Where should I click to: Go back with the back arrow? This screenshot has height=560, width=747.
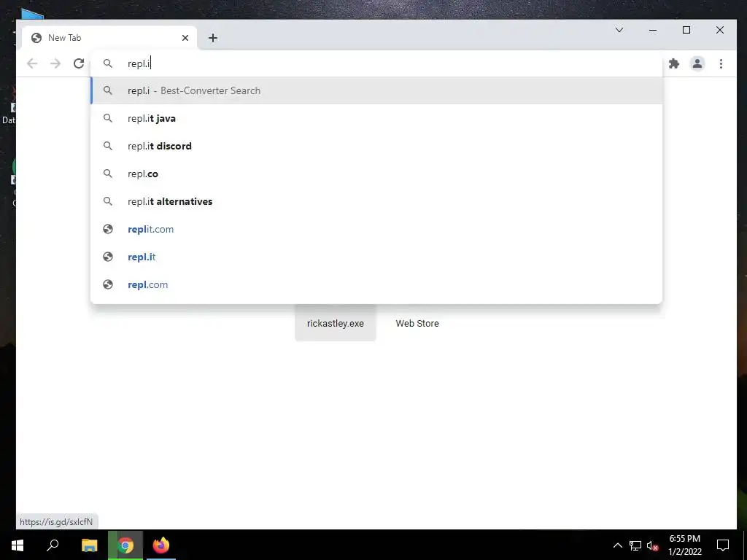(x=32, y=63)
